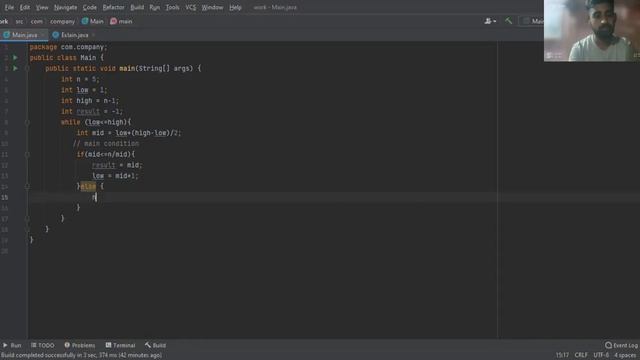Collapse the if block fold marker
This screenshot has width=640, height=360.
click(x=27, y=154)
